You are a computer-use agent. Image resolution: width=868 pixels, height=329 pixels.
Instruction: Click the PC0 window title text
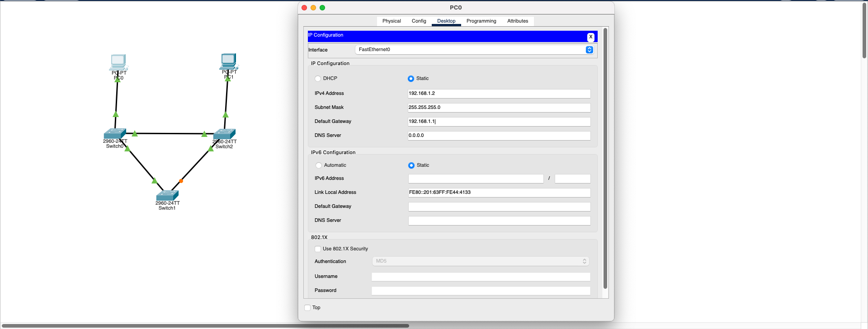point(456,8)
